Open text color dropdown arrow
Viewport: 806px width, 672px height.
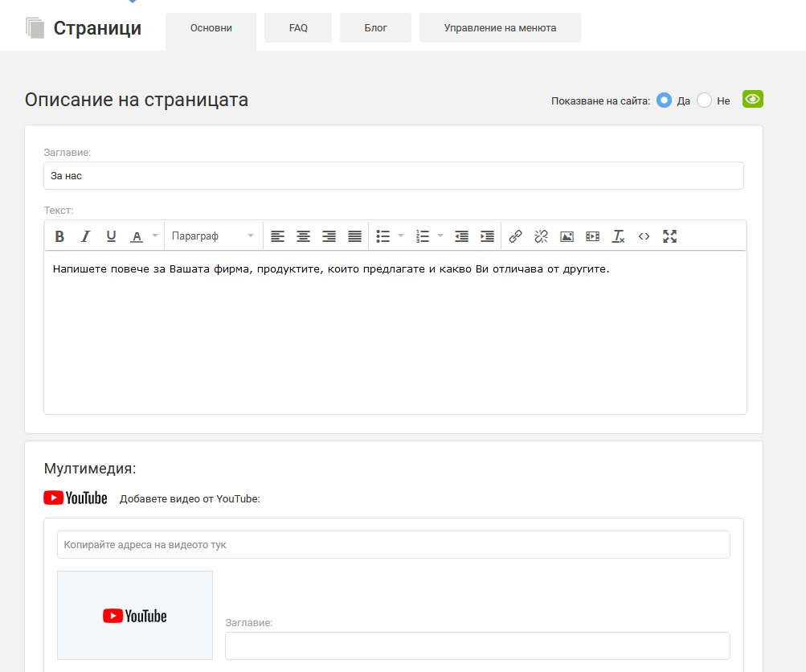pos(155,236)
